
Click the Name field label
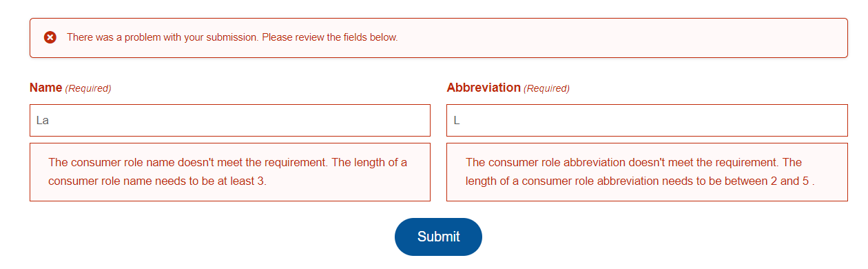pyautogui.click(x=46, y=88)
